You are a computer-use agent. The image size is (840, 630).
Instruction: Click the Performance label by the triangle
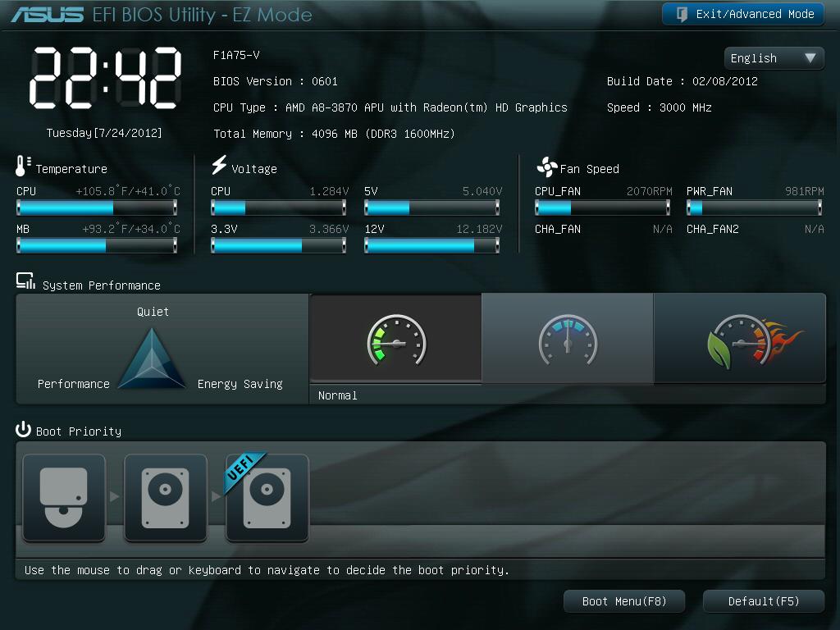(x=73, y=384)
